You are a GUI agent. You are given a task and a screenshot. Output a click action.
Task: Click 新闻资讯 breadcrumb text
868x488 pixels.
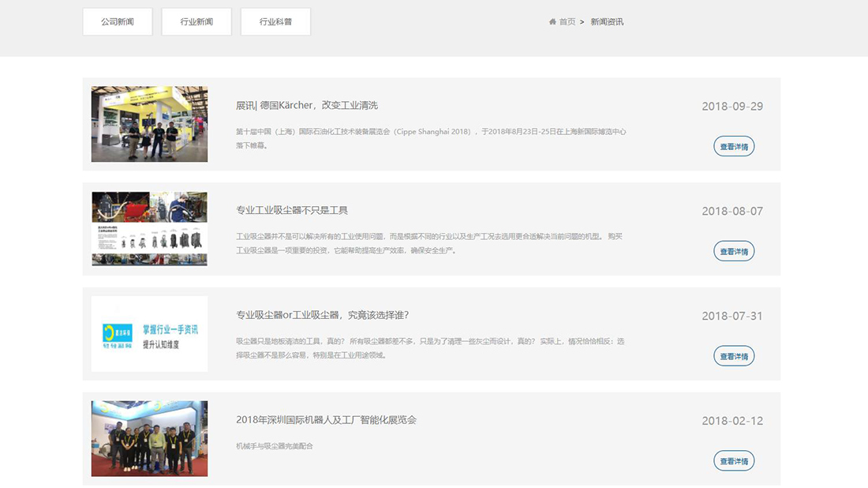(x=607, y=21)
